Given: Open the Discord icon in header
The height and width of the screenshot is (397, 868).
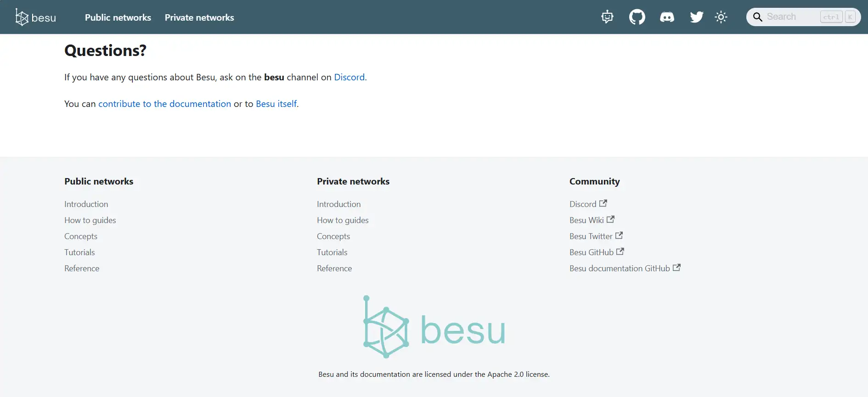Looking at the screenshot, I should pos(667,17).
